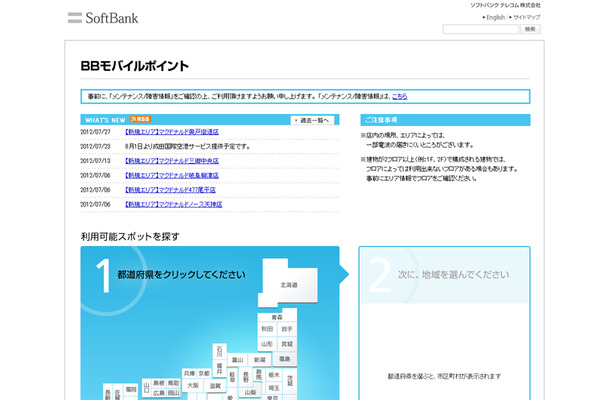Focus the header search input field
The image size is (610, 400).
click(x=480, y=29)
